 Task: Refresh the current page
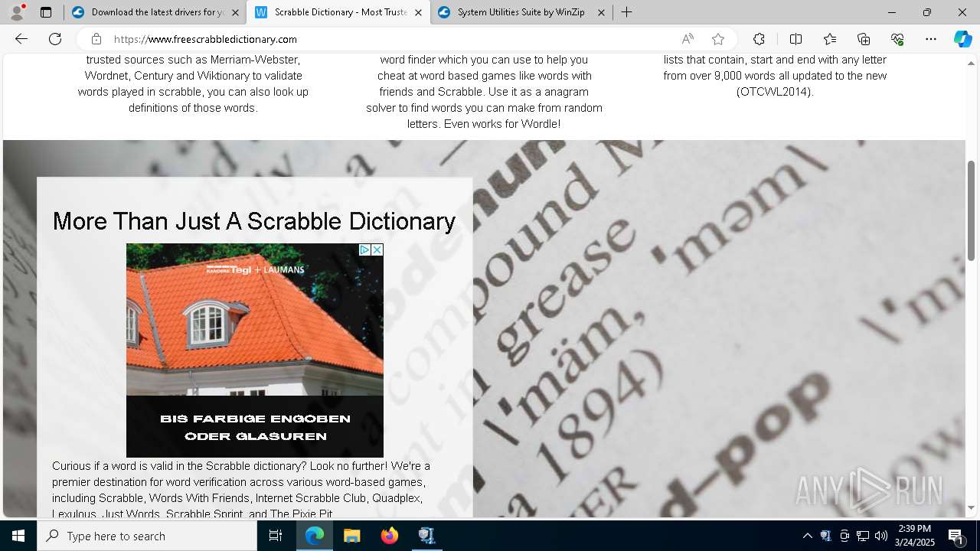tap(55, 39)
